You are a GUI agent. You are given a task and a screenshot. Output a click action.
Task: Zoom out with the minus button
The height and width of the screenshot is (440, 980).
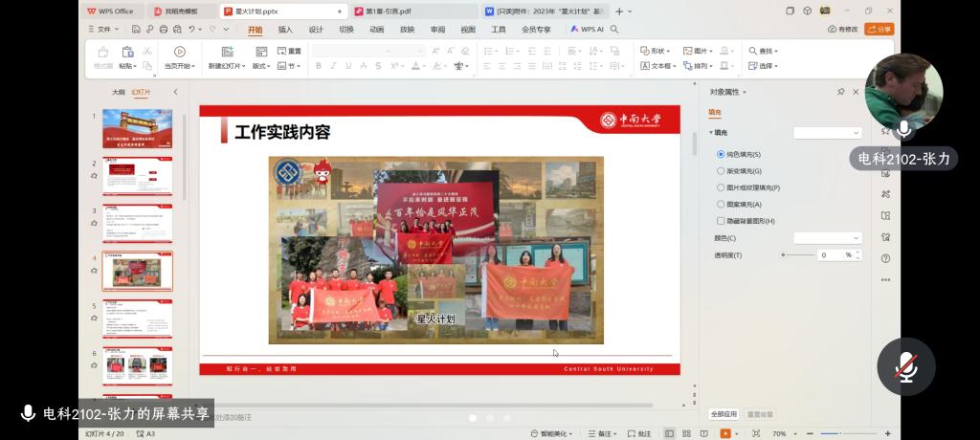(810, 433)
